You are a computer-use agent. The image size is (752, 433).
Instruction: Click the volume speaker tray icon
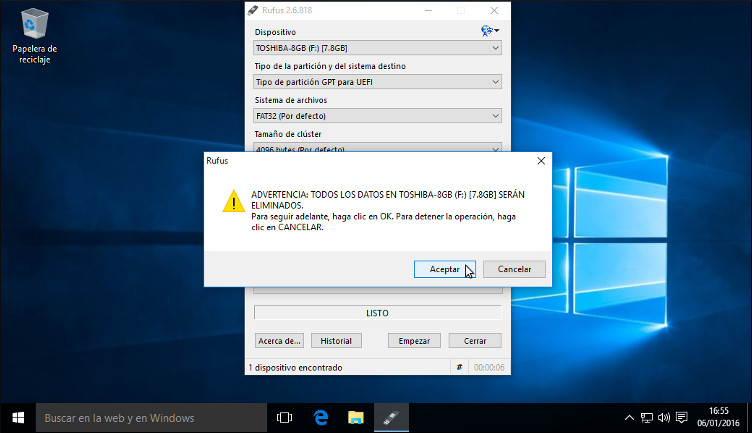click(664, 418)
